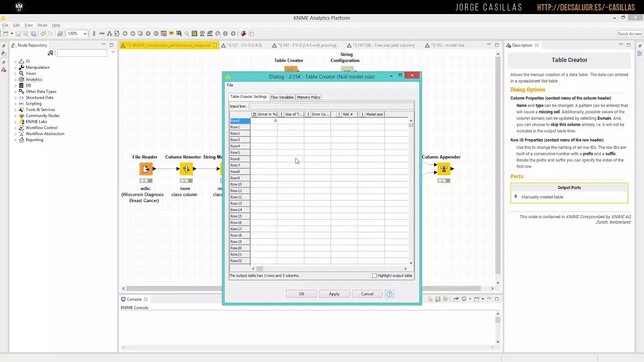Expand the Other Data Types category

16,92
